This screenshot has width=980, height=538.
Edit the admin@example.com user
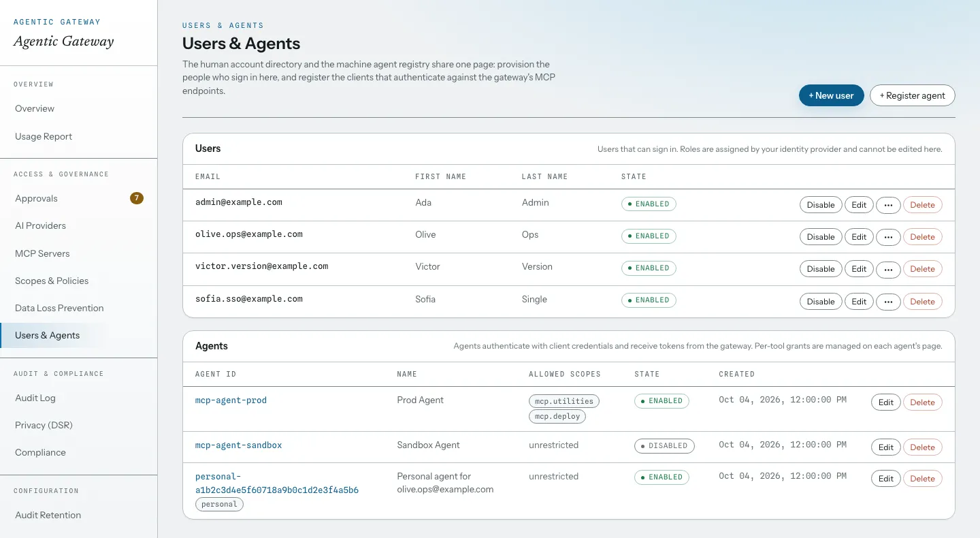859,205
